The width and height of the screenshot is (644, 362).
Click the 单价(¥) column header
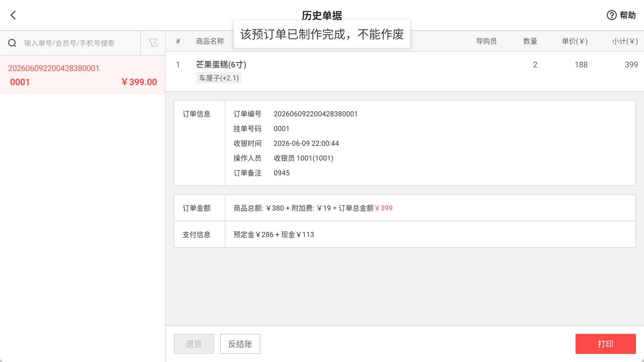pos(575,41)
